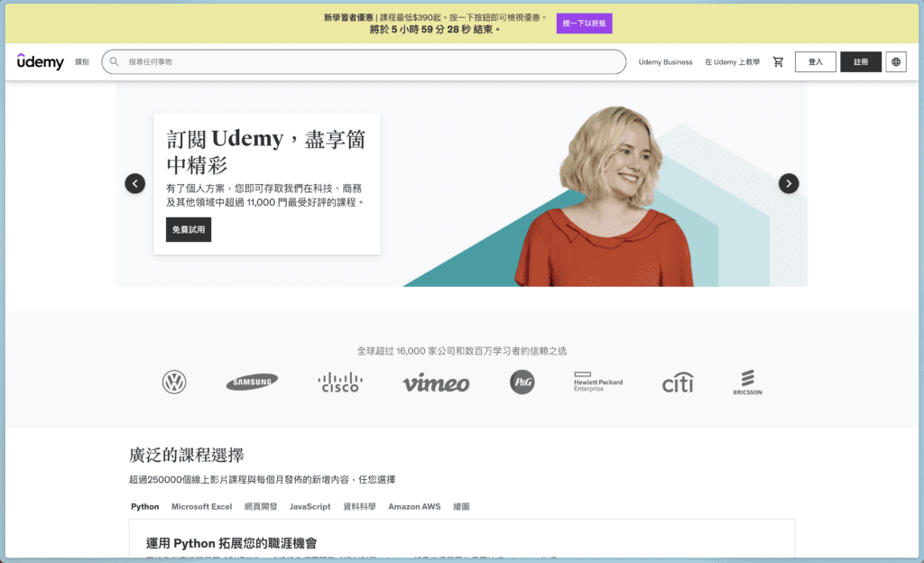Click the globe language selector icon
The width and height of the screenshot is (924, 563).
[896, 61]
